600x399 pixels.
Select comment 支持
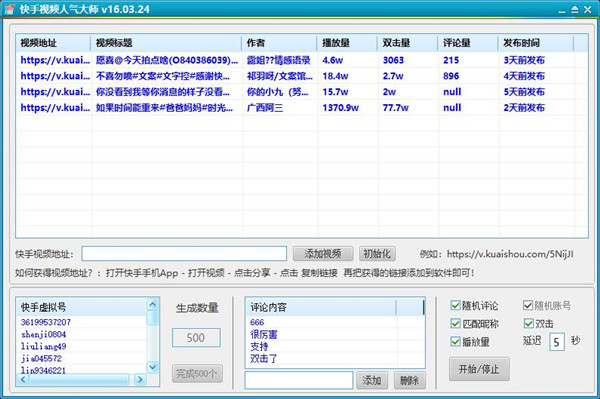(259, 347)
